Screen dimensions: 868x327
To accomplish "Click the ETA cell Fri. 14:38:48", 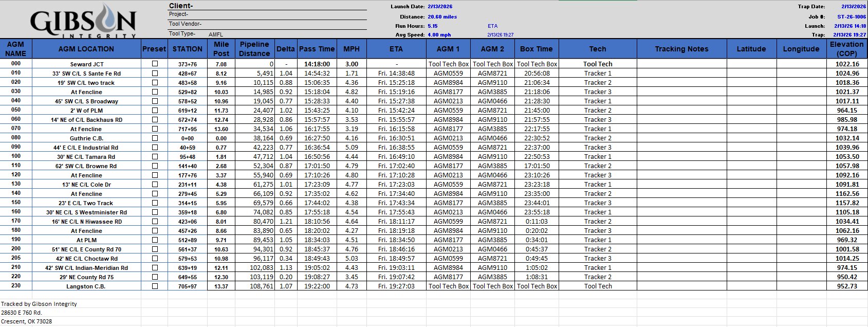I will (396, 74).
